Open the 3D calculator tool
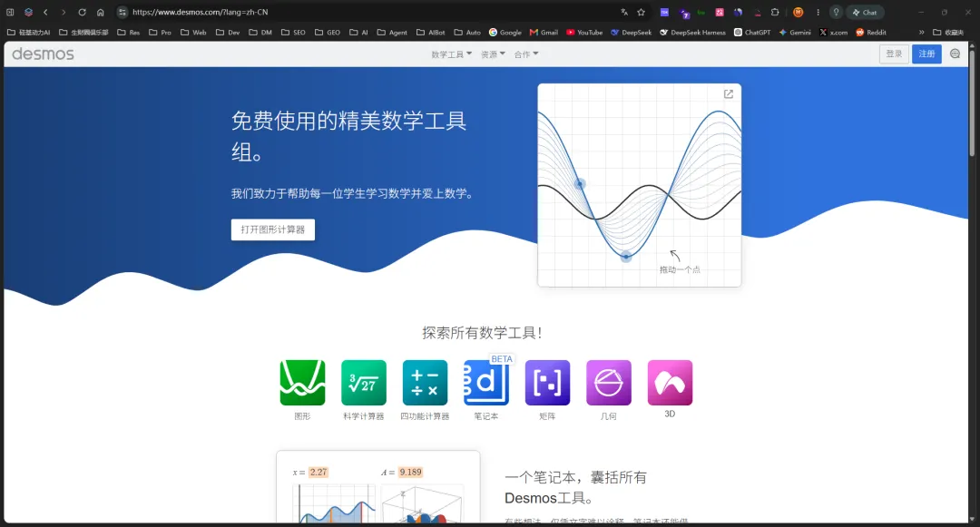This screenshot has height=527, width=980. point(670,383)
